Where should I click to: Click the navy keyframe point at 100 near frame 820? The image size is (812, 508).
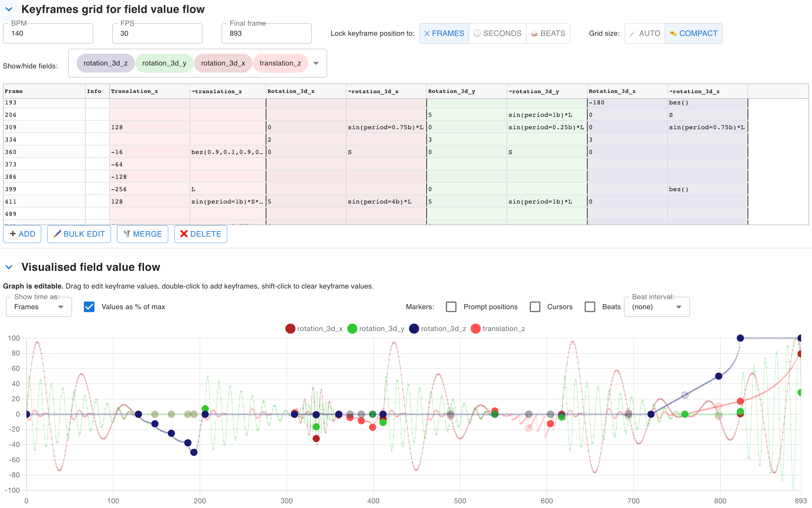point(740,338)
